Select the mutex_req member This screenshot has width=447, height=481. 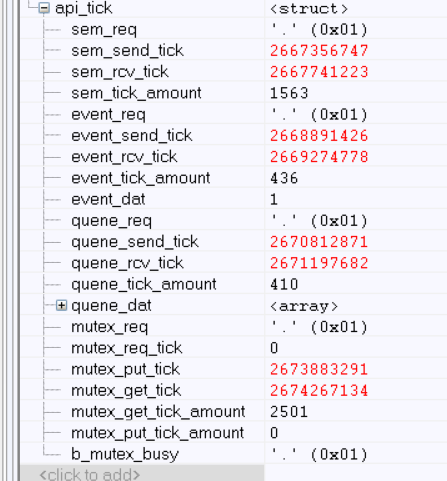pos(110,327)
